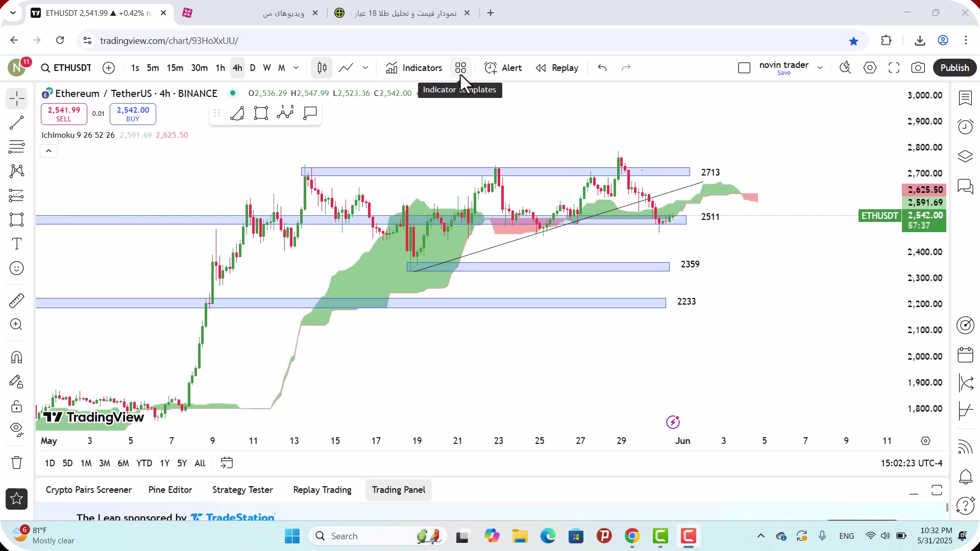The width and height of the screenshot is (980, 551).
Task: Open the emoji icons tool
Action: pos(16,268)
